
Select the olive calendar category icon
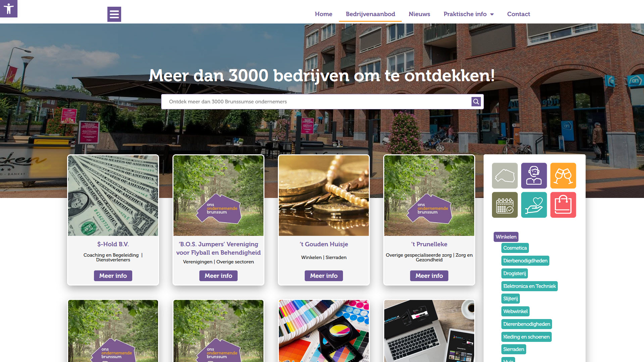coord(505,205)
